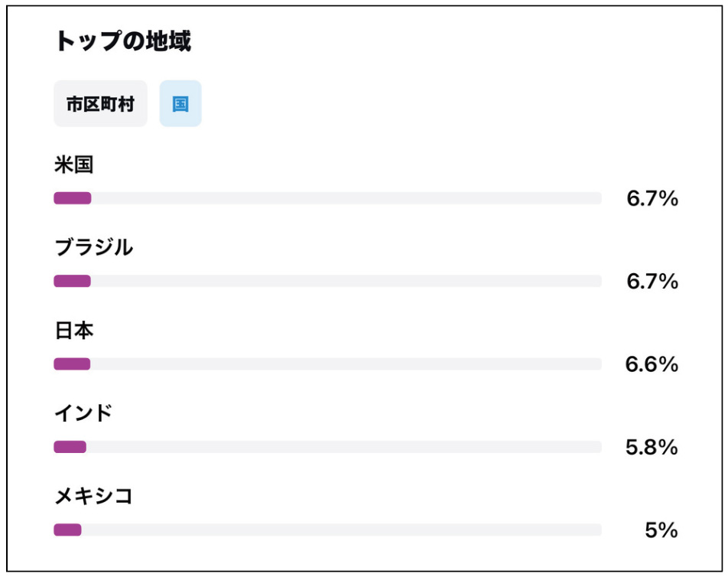Click the インド purple progress bar
Screen dimensions: 728x577
tap(70, 447)
